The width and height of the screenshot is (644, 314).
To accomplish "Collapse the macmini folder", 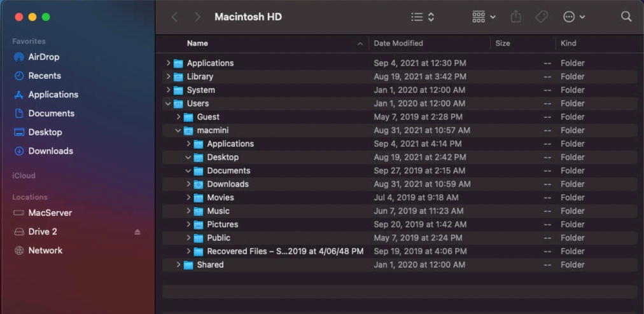I will pyautogui.click(x=178, y=130).
